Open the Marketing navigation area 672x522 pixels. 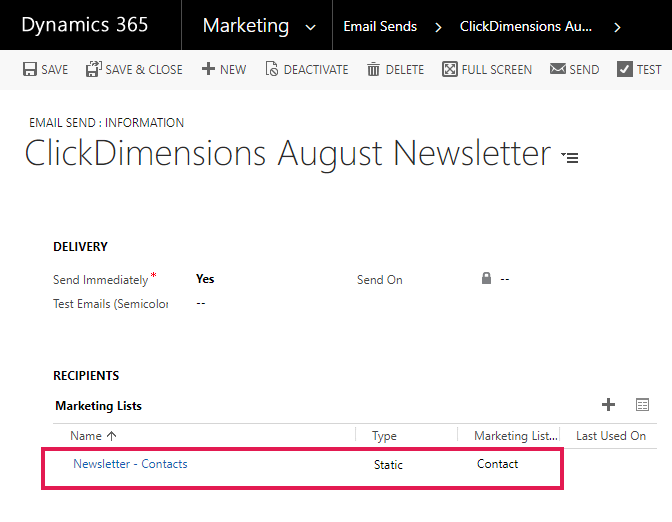tap(246, 26)
